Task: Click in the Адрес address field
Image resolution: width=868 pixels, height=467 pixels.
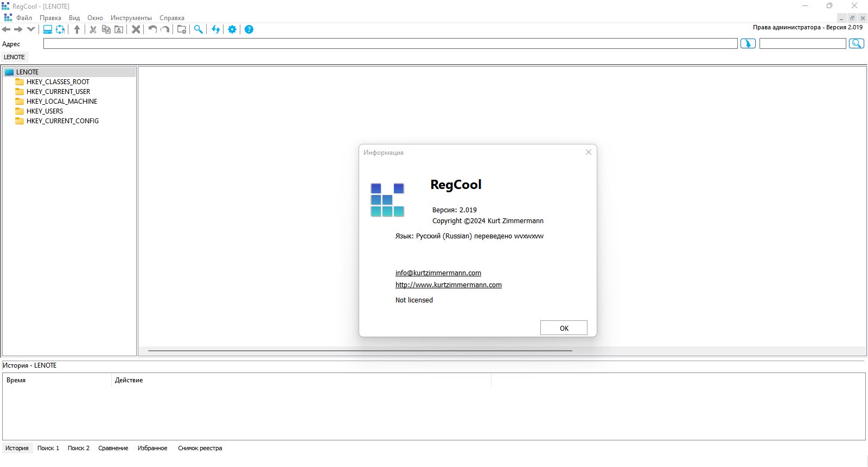Action: 391,44
